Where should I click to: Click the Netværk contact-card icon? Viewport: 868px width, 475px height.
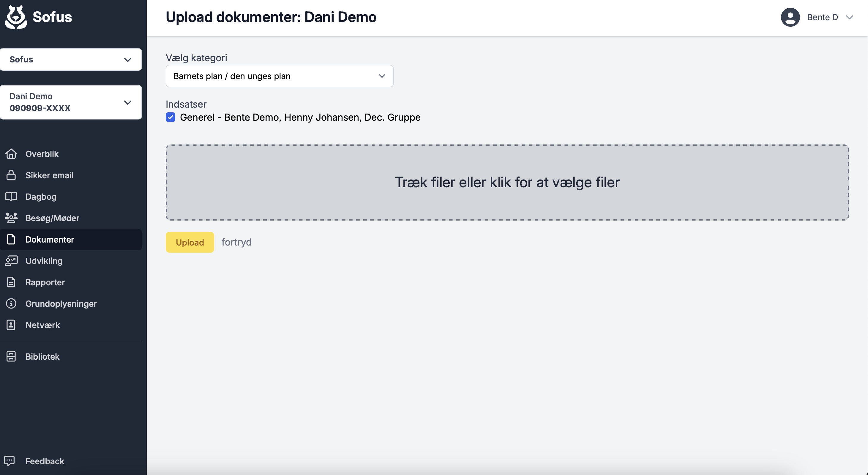pos(11,325)
